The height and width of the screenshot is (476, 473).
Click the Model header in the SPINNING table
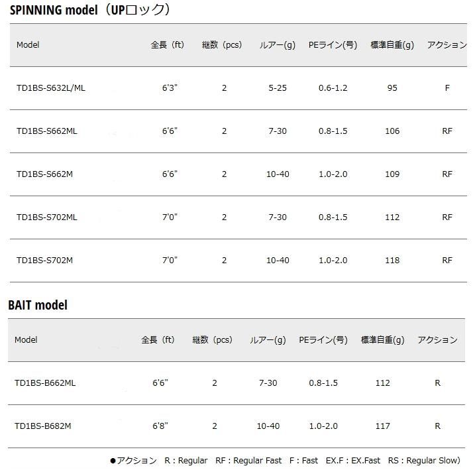click(28, 45)
